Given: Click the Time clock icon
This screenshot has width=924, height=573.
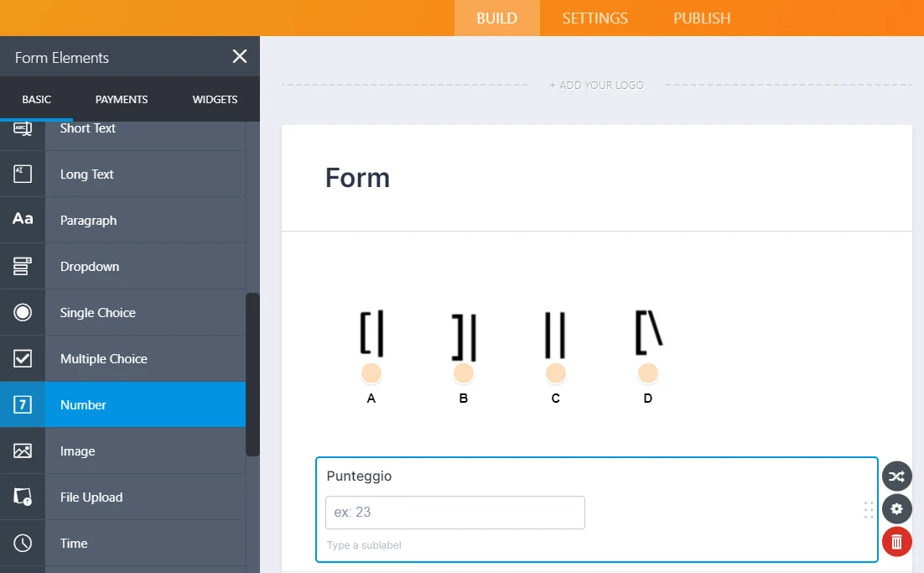Looking at the screenshot, I should pos(23,543).
